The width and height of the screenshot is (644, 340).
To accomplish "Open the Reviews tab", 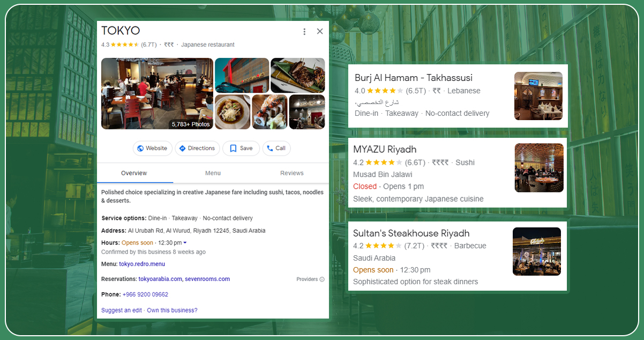I will pyautogui.click(x=291, y=173).
